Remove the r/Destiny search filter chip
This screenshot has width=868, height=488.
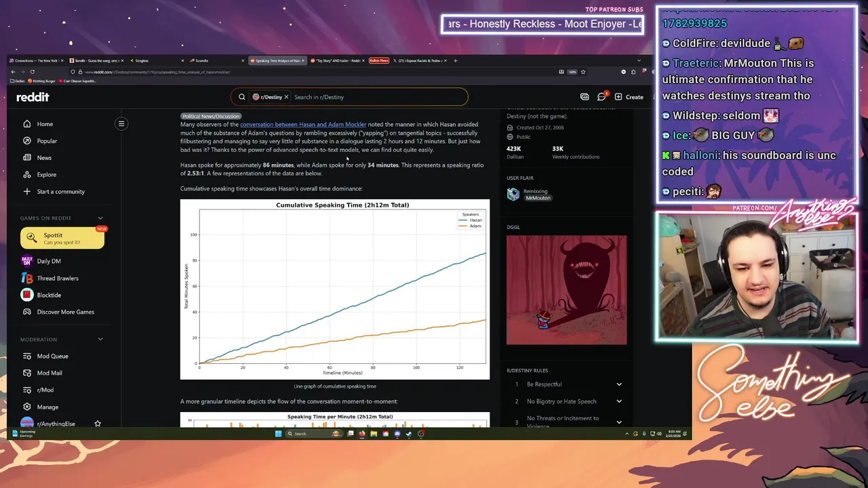click(286, 97)
